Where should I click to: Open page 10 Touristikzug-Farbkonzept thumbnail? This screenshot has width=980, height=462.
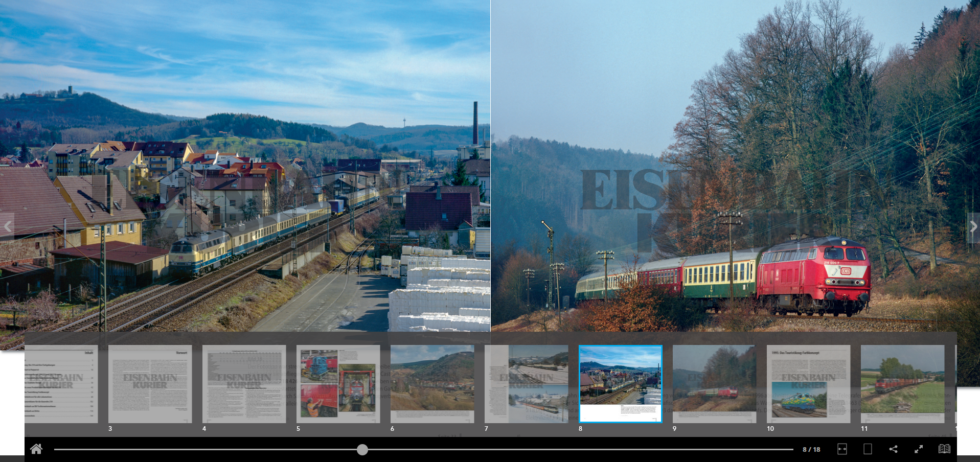[808, 384]
